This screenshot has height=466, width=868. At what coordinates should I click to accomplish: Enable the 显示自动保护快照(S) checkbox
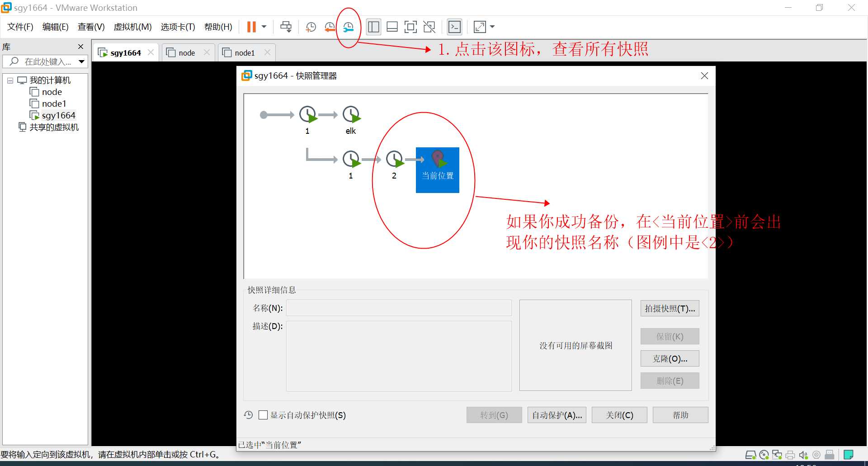263,415
